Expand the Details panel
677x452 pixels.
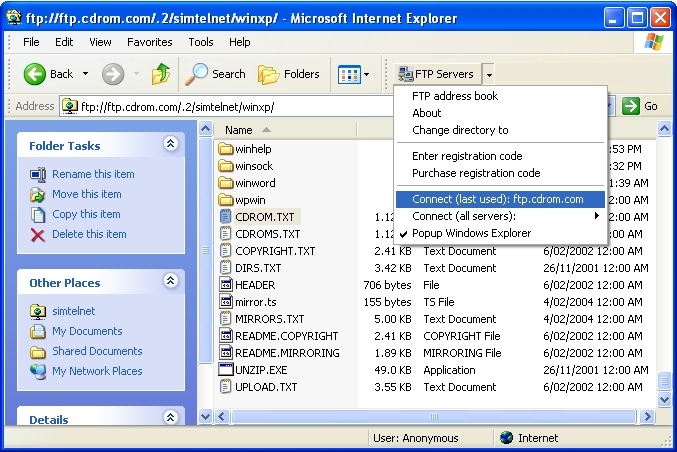point(170,419)
